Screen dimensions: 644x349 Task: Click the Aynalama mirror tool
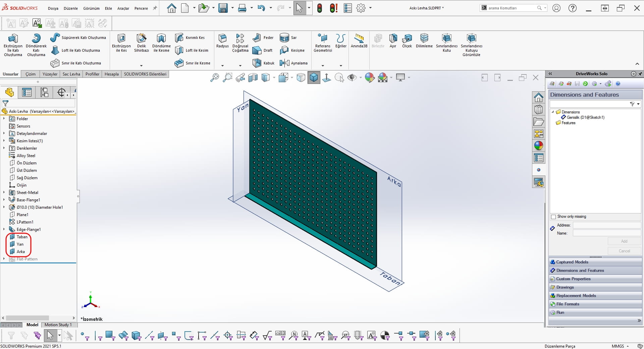click(x=293, y=63)
